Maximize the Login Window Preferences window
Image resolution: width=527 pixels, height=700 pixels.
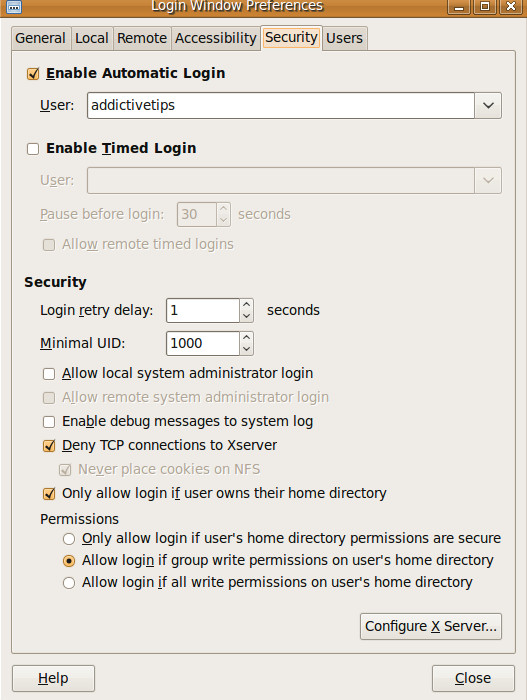click(x=485, y=6)
